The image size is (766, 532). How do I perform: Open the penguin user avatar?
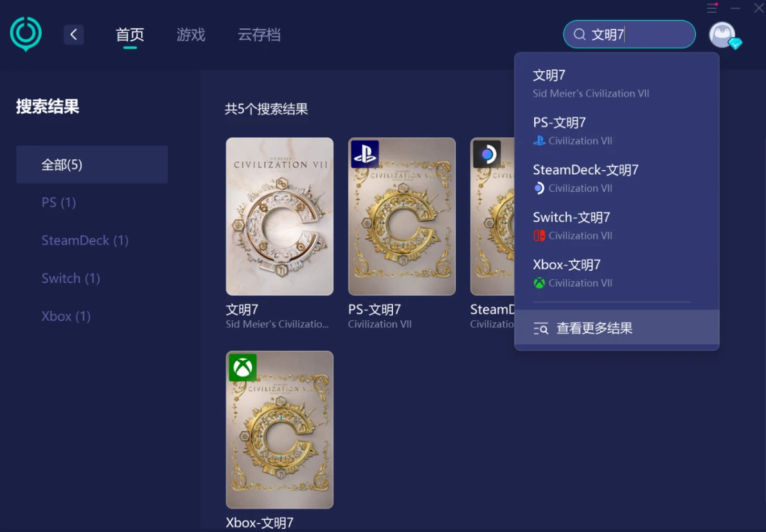click(723, 35)
